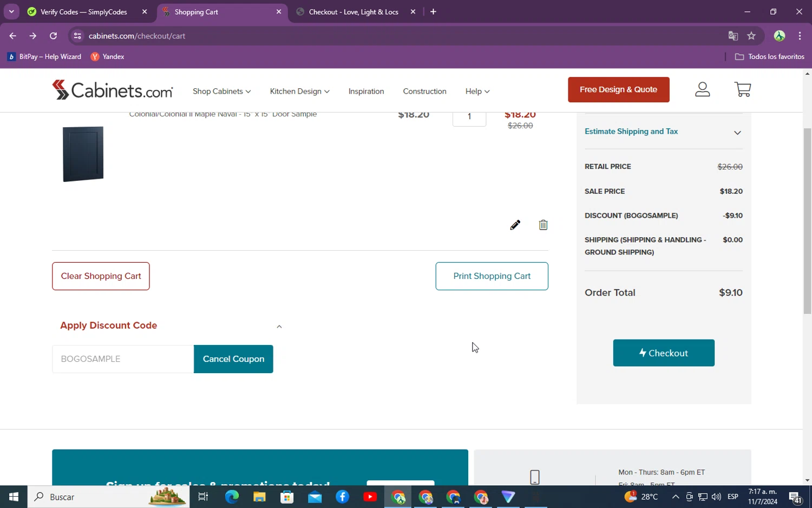The image size is (812, 508).
Task: Open Facebook from the taskbar
Action: coord(342,497)
